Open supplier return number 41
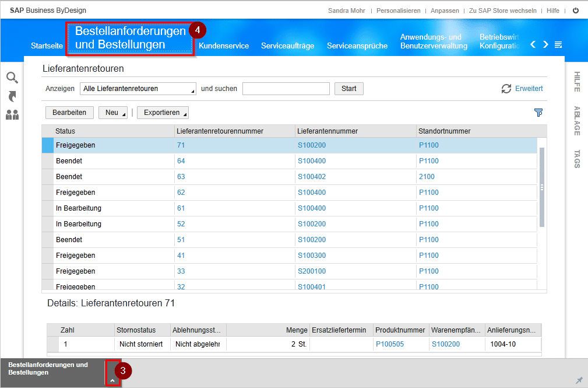588x388 pixels. (181, 256)
